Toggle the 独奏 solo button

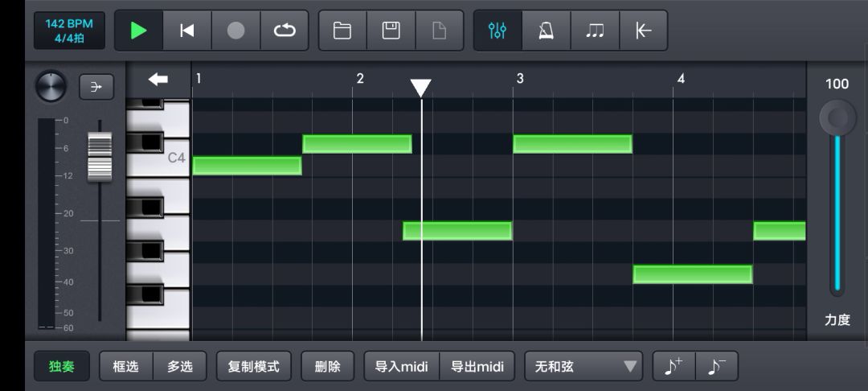pos(62,367)
